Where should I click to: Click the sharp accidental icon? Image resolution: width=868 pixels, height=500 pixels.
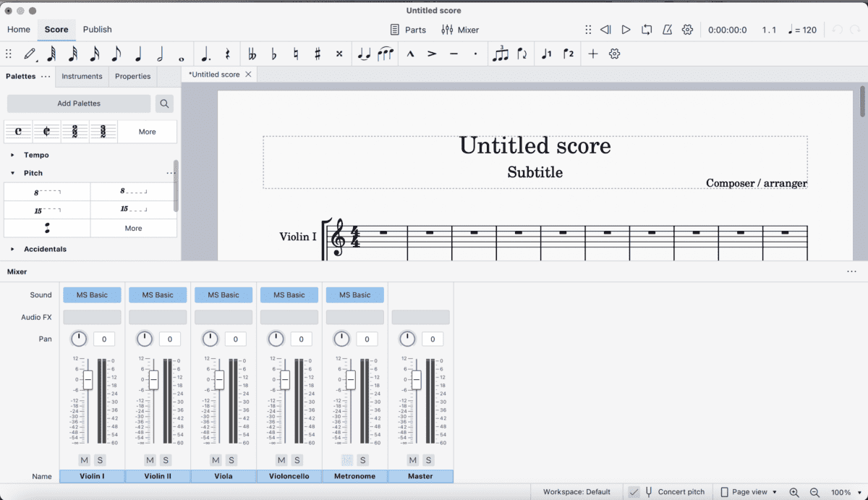point(318,54)
